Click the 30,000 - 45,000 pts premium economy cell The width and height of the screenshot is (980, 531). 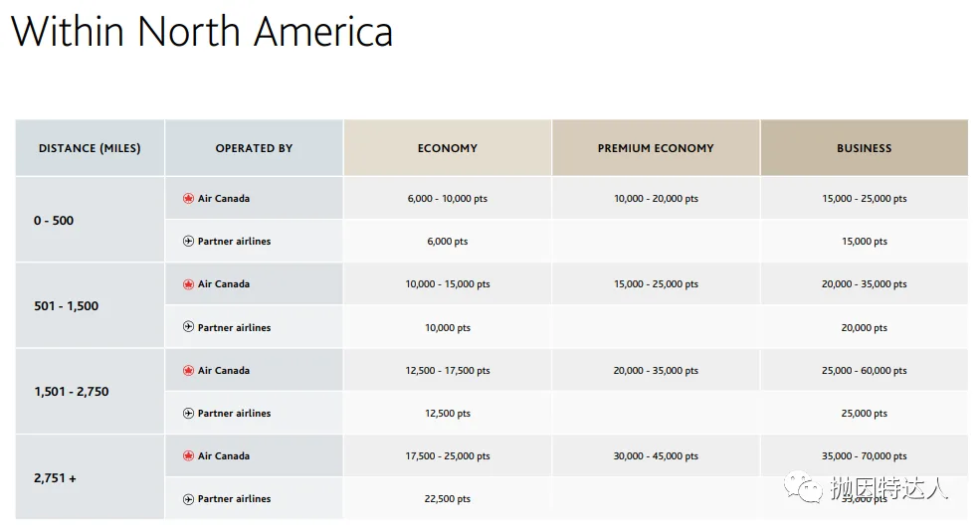point(656,456)
